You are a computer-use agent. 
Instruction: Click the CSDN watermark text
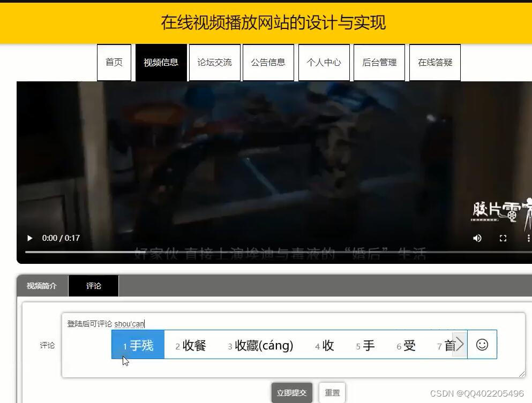(x=476, y=392)
